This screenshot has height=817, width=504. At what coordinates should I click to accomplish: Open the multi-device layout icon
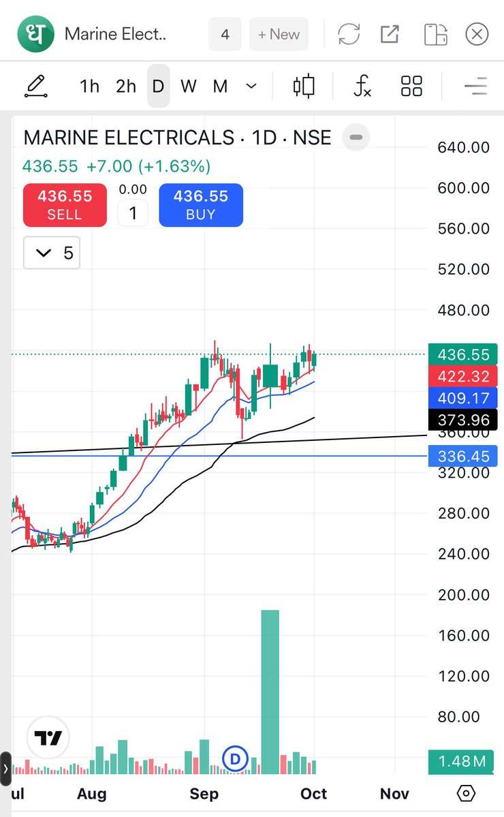click(x=436, y=34)
